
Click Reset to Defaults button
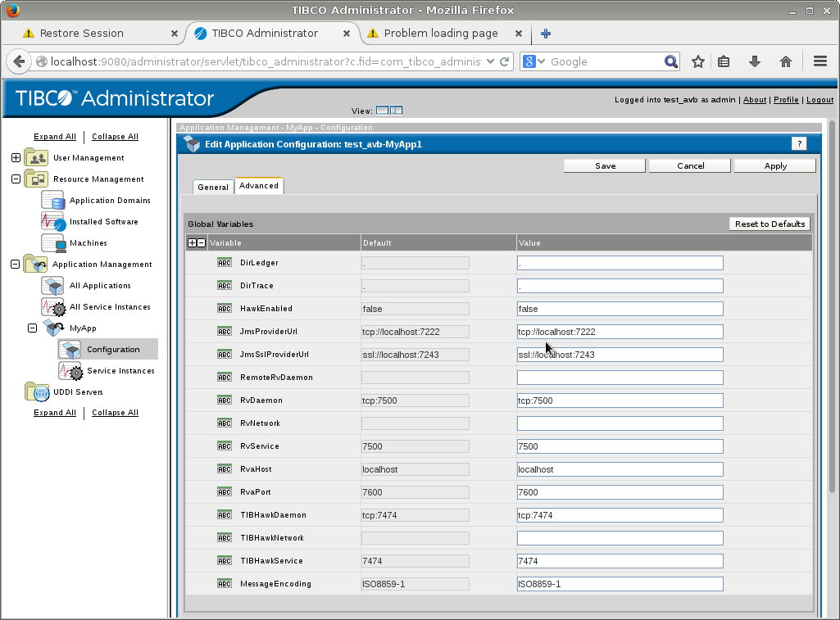[770, 224]
